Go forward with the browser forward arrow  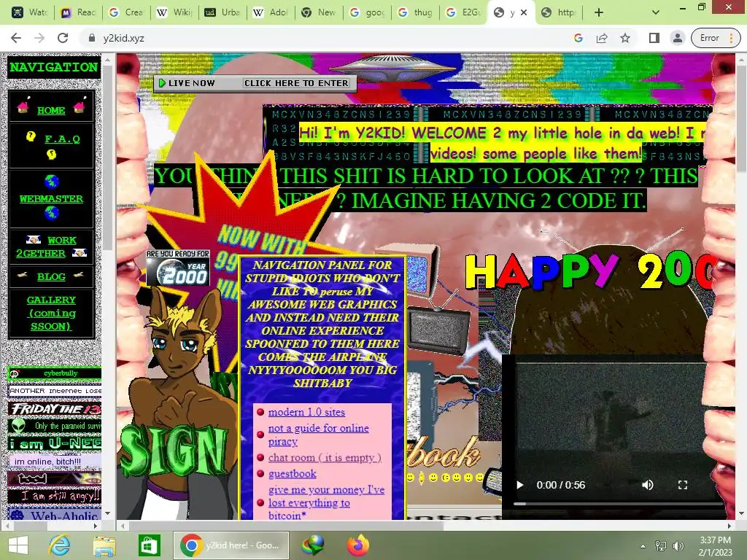[39, 38]
